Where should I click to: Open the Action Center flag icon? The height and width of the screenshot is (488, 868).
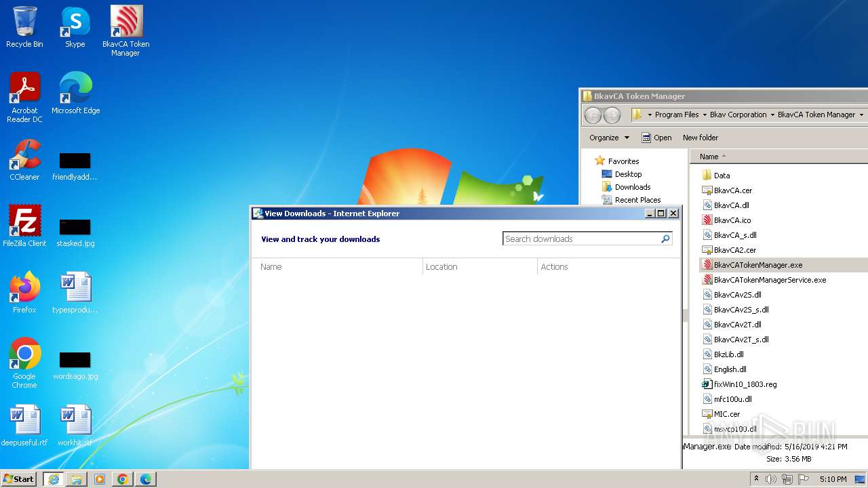pos(803,479)
